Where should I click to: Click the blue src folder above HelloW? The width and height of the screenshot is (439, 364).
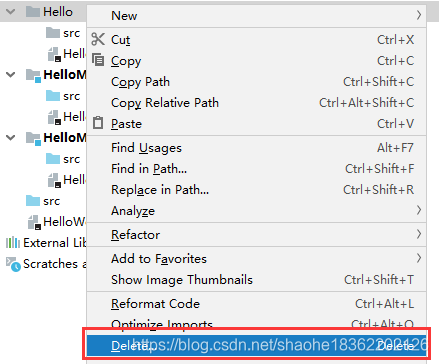tap(33, 201)
